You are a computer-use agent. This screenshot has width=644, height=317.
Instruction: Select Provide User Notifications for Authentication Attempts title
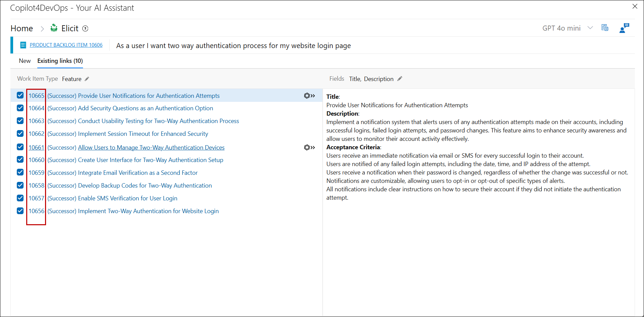point(149,96)
